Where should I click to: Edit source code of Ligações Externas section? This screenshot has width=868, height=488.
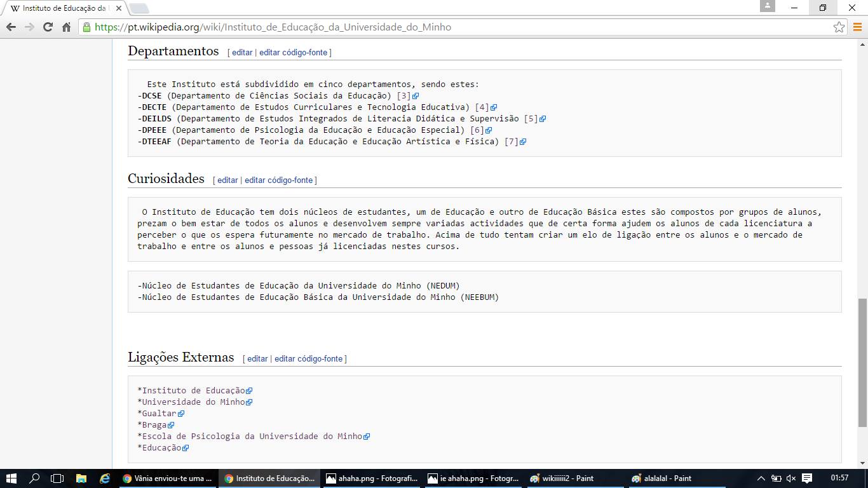tap(308, 359)
